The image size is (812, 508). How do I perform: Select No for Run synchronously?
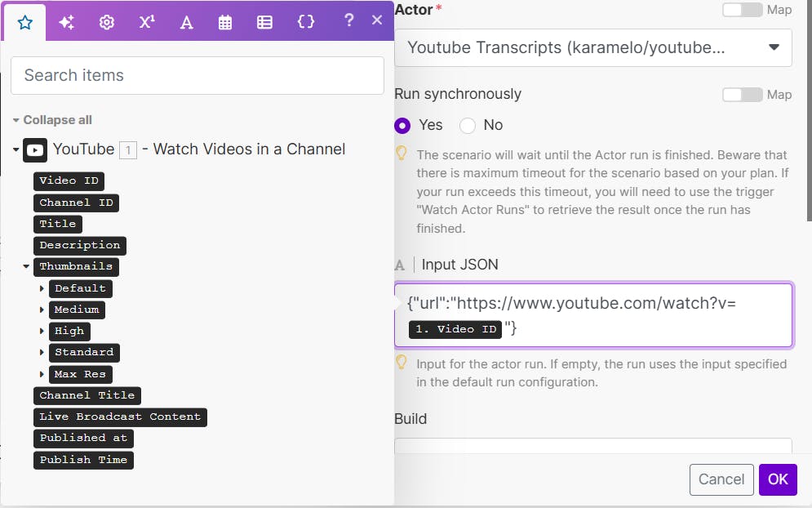467,126
